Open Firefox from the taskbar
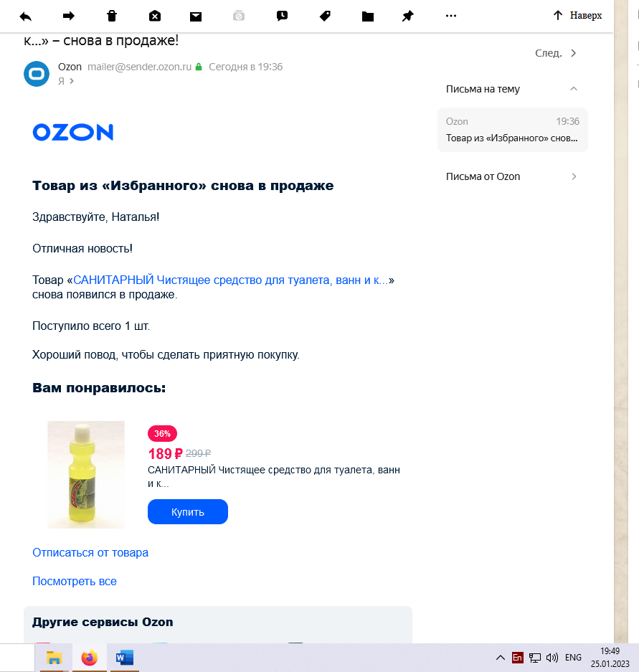Image resolution: width=639 pixels, height=672 pixels. click(90, 658)
